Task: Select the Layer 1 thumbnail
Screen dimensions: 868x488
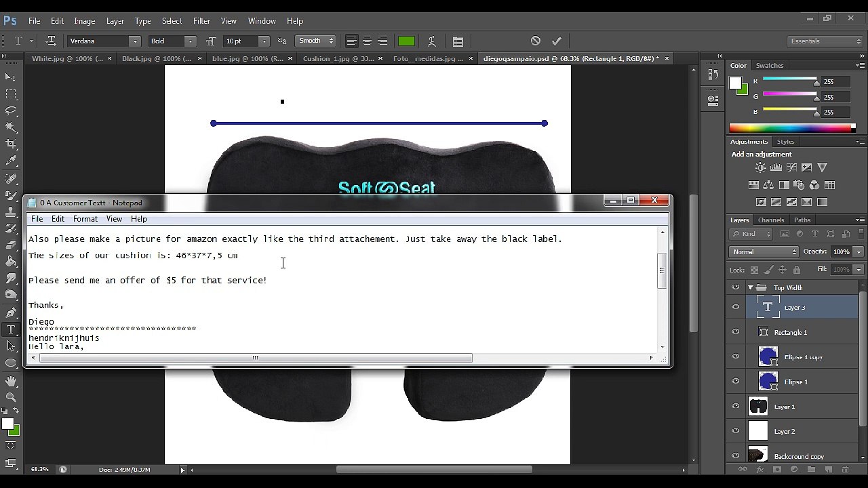Action: (758, 407)
